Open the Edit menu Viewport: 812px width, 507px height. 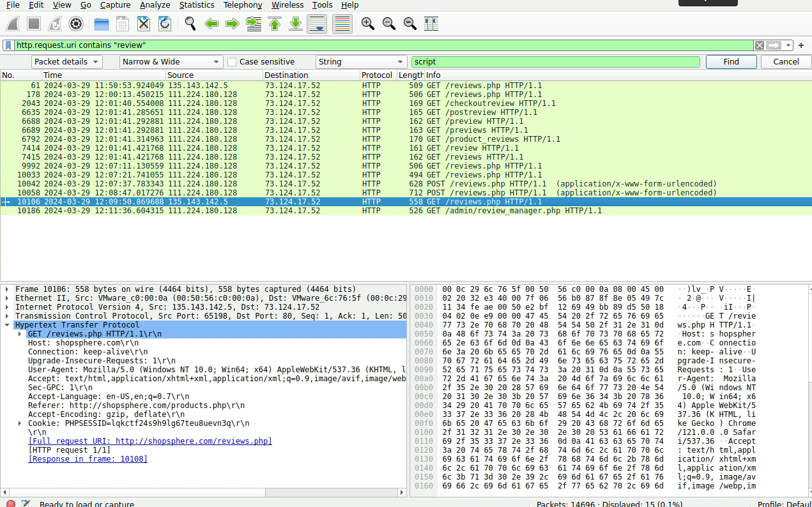click(36, 5)
